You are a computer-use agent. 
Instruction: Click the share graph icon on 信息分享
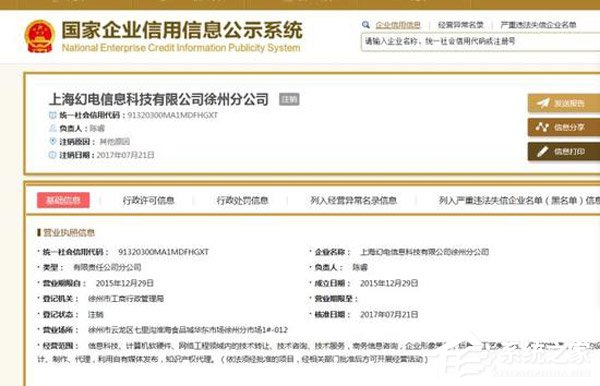click(x=543, y=127)
